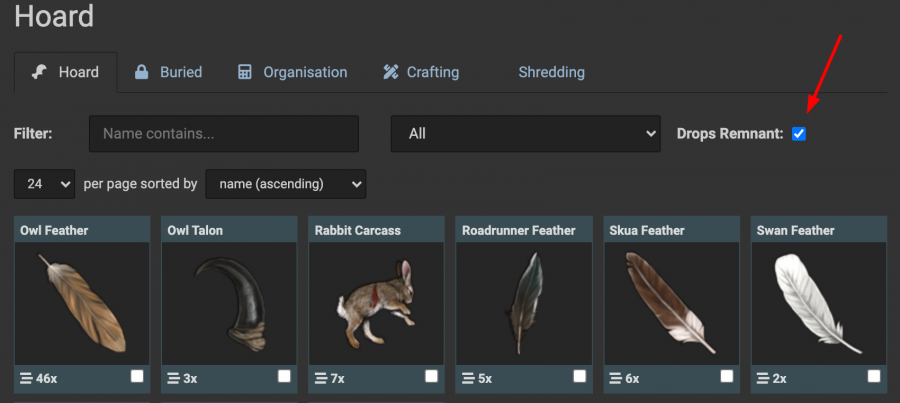Check the Roadrunner Feather selection box
The width and height of the screenshot is (900, 403).
579,376
